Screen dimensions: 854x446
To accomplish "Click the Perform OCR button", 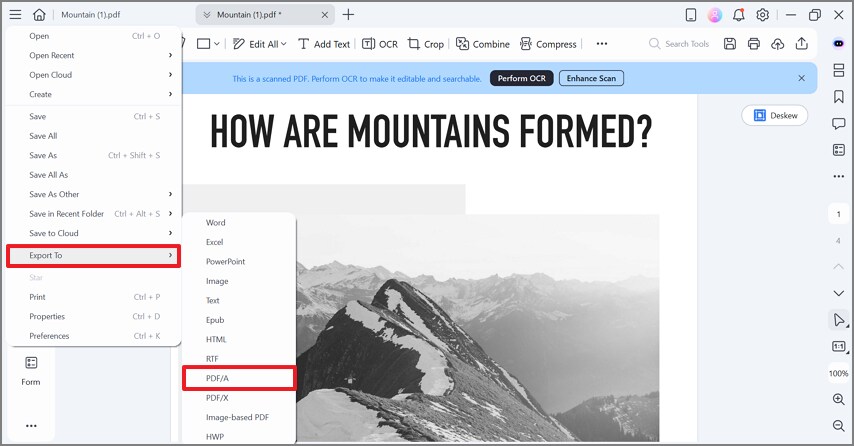I will (522, 78).
